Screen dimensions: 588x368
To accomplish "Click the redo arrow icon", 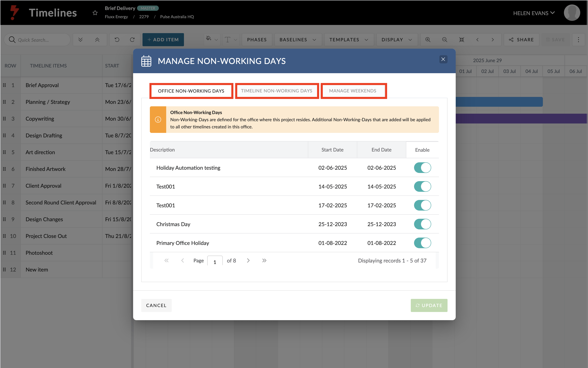I will pyautogui.click(x=132, y=40).
